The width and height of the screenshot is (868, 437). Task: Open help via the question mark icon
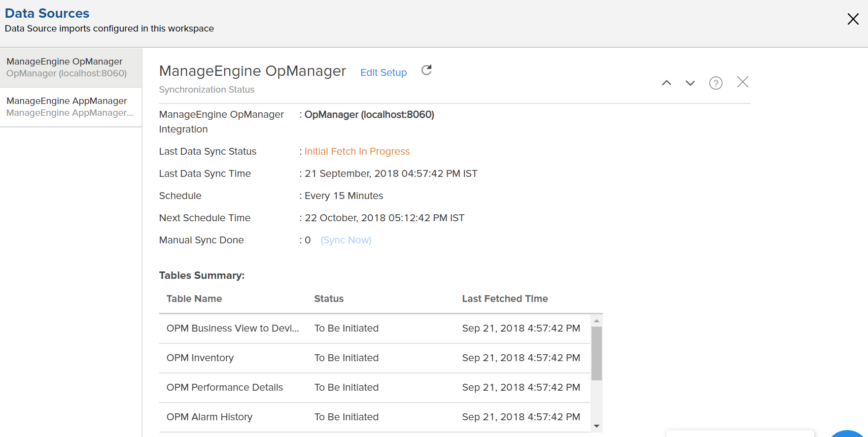click(x=716, y=83)
